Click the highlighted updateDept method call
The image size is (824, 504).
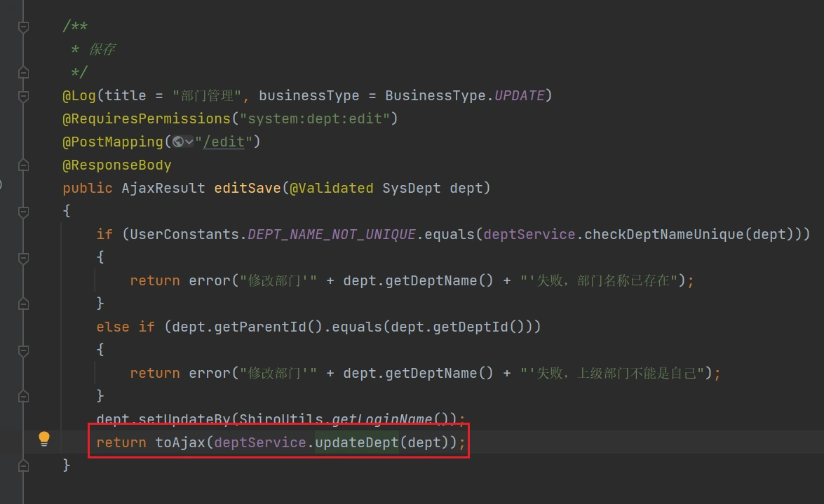[356, 442]
